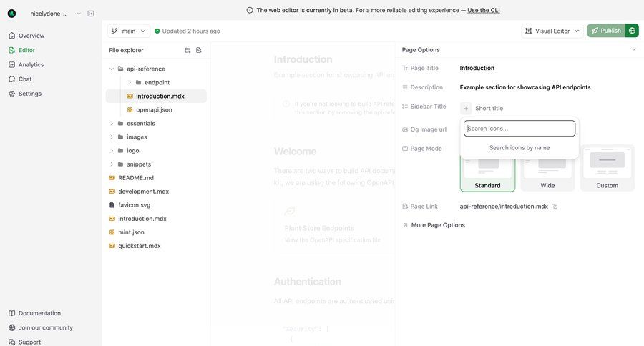Expand the logo folder
This screenshot has width=644, height=346.
pyautogui.click(x=112, y=151)
